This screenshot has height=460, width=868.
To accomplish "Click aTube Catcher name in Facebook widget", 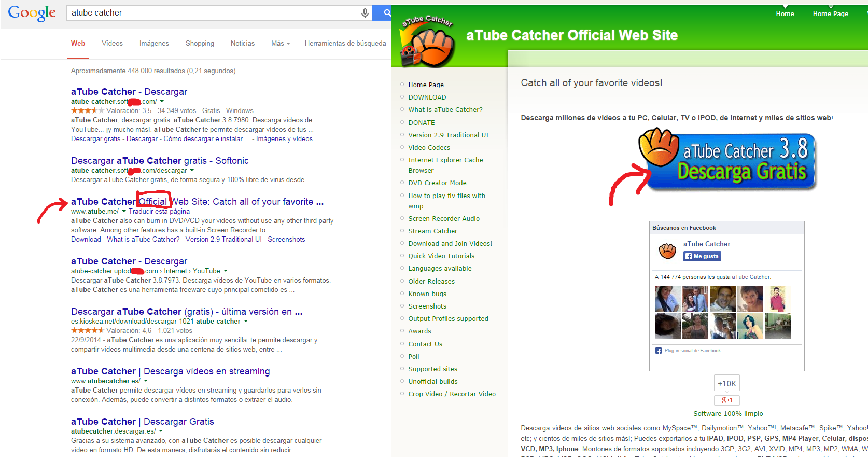I will pyautogui.click(x=707, y=244).
